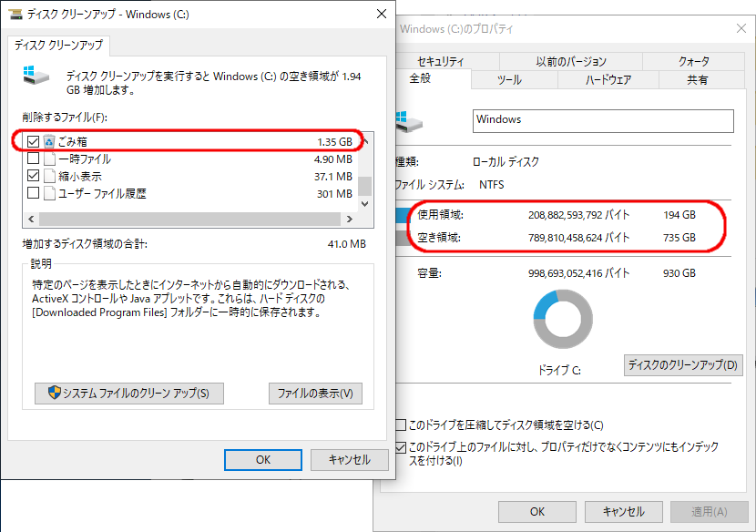The image size is (756, 532).
Task: Switch to the セキュリティ tab
Action: [440, 61]
